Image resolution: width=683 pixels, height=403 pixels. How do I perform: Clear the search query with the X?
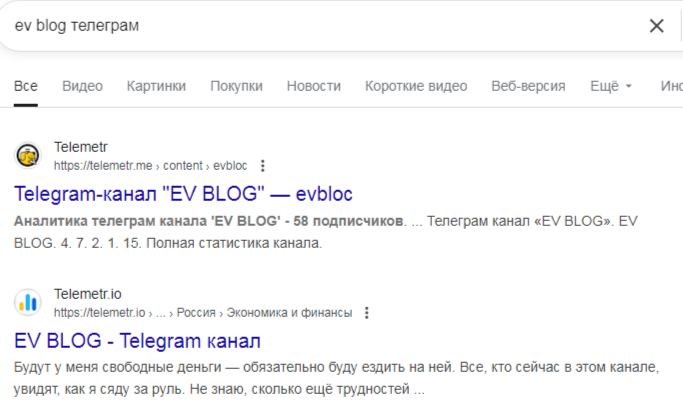[656, 26]
